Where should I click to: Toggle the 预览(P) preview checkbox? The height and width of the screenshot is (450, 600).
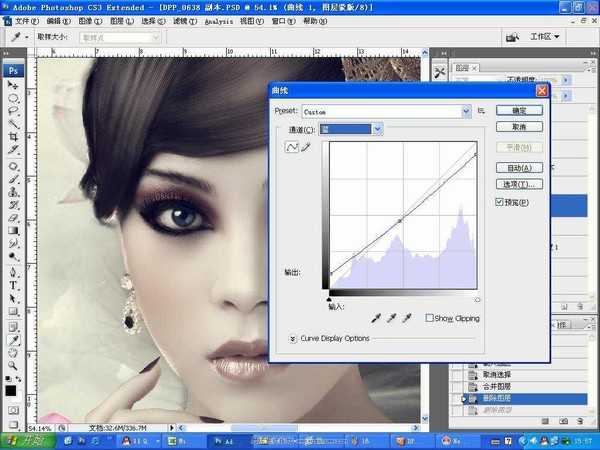pos(501,203)
